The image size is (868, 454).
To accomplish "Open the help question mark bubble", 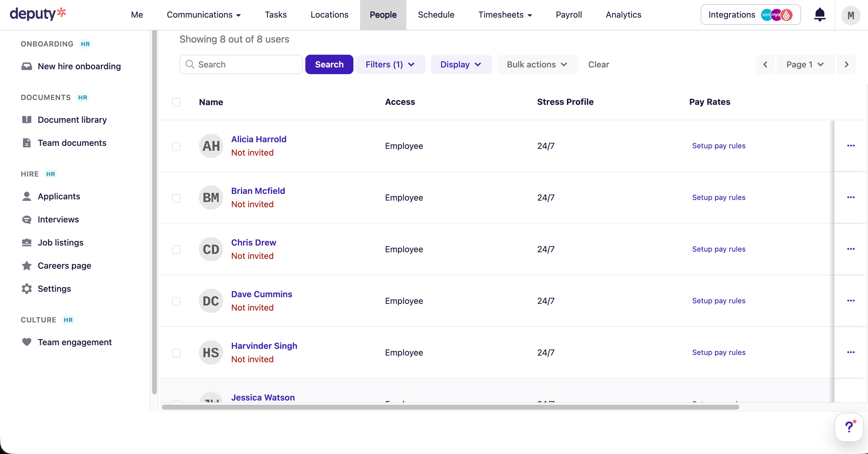I will click(849, 426).
